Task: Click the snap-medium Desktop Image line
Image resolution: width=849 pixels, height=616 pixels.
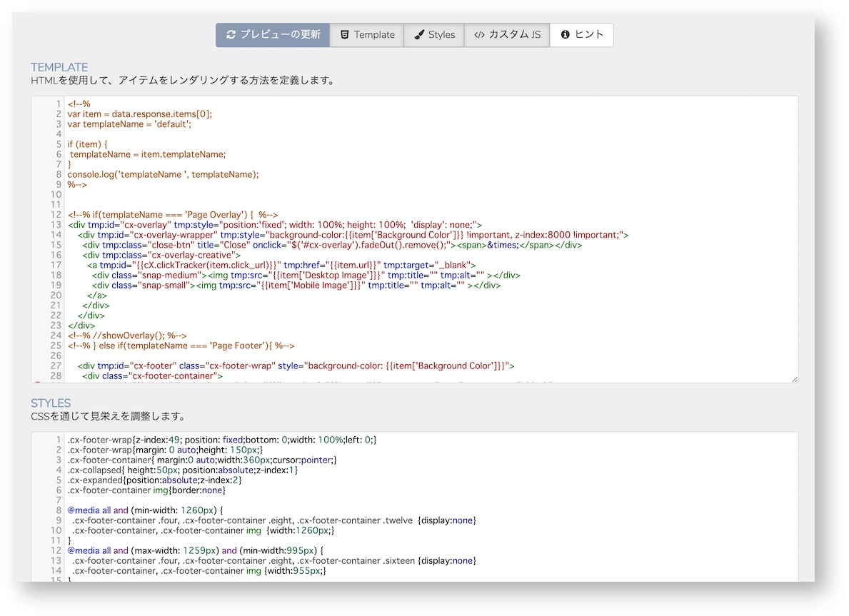Action: tap(306, 275)
